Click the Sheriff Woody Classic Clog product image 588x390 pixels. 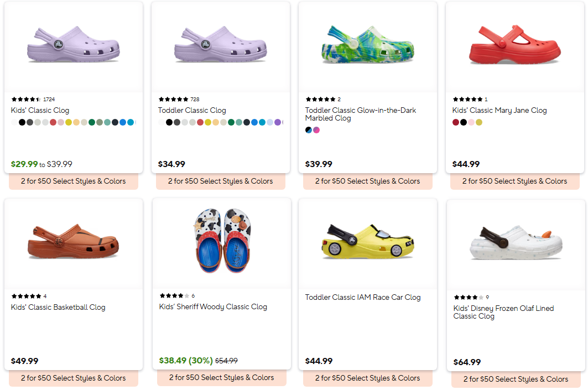221,243
